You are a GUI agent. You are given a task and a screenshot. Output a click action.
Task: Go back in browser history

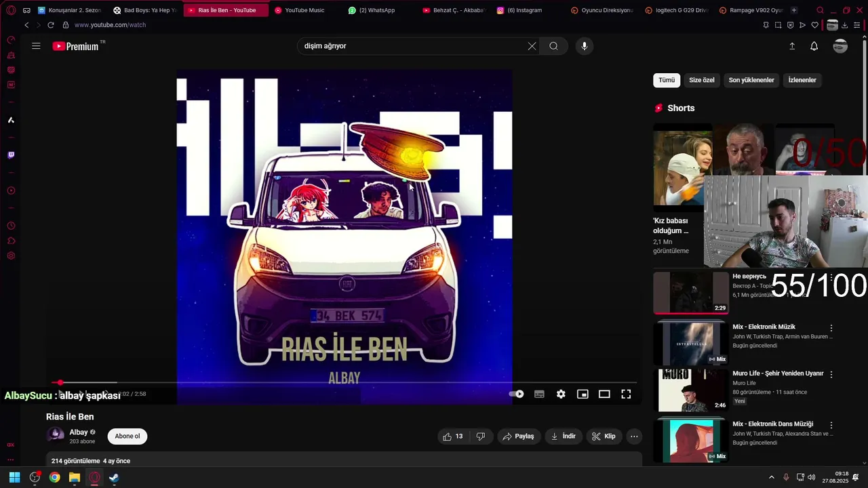(26, 25)
